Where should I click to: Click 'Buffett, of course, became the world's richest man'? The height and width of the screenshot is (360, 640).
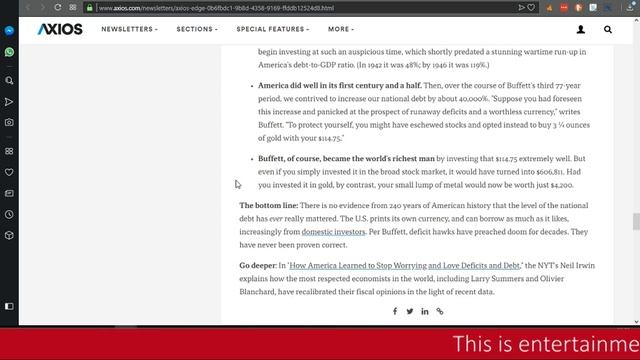coord(346,159)
